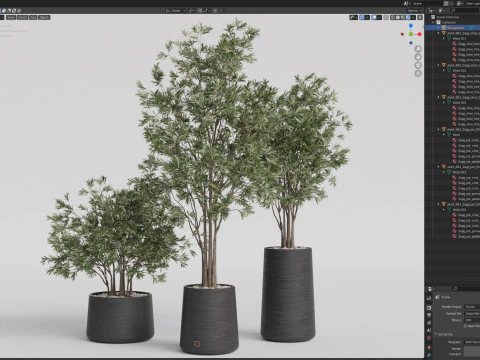
Task: Toggle X-ray mode in viewport
Action: (386, 17)
